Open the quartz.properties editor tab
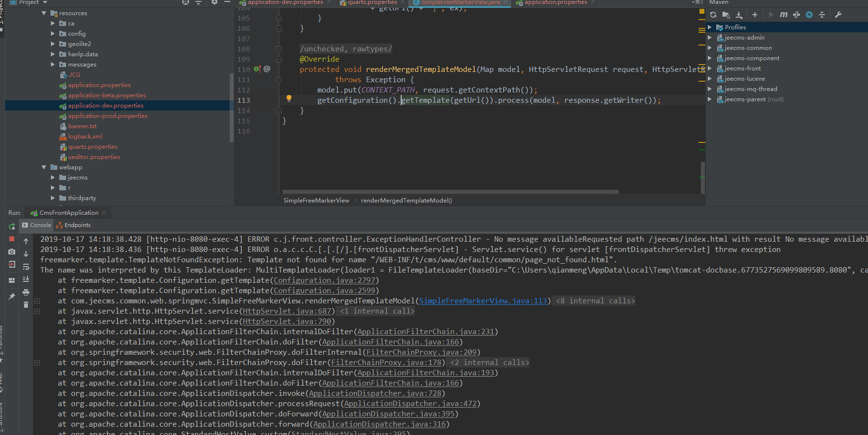 [372, 2]
